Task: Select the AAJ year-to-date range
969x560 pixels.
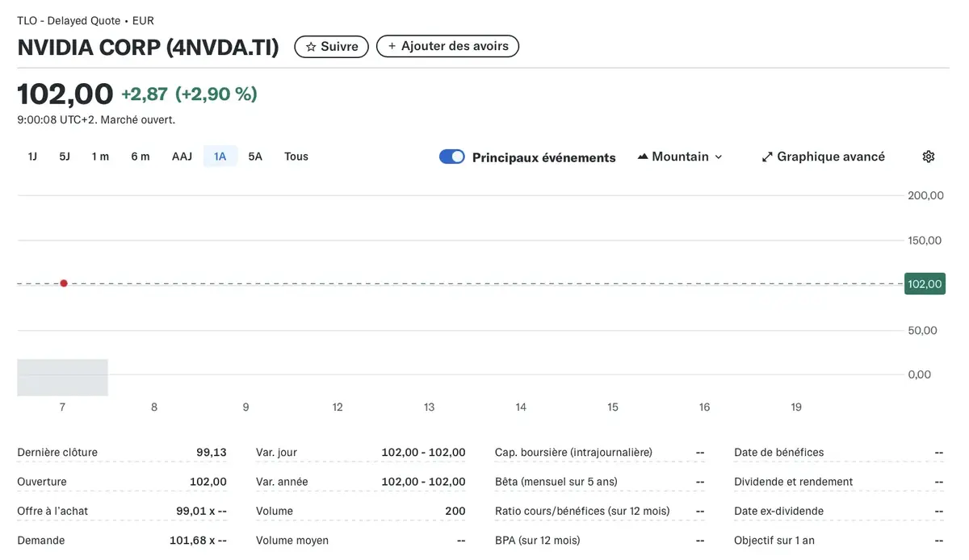Action: (x=182, y=157)
